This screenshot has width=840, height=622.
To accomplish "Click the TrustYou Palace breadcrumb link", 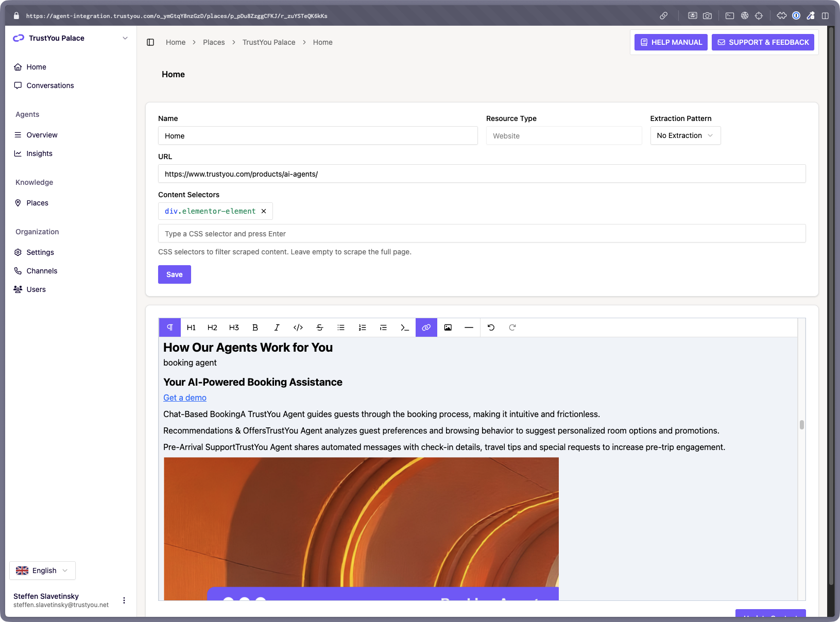I will pyautogui.click(x=269, y=42).
